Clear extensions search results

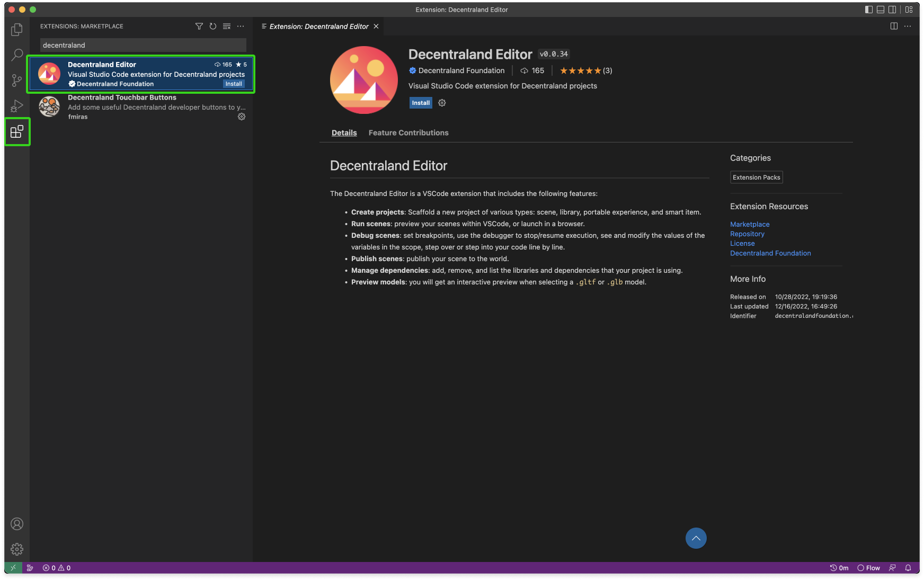227,26
